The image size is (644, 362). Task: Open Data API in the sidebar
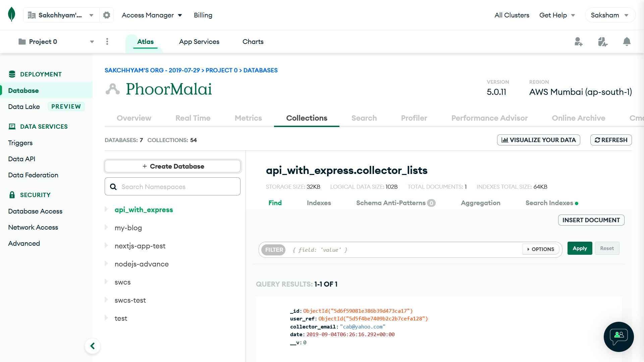(x=21, y=159)
